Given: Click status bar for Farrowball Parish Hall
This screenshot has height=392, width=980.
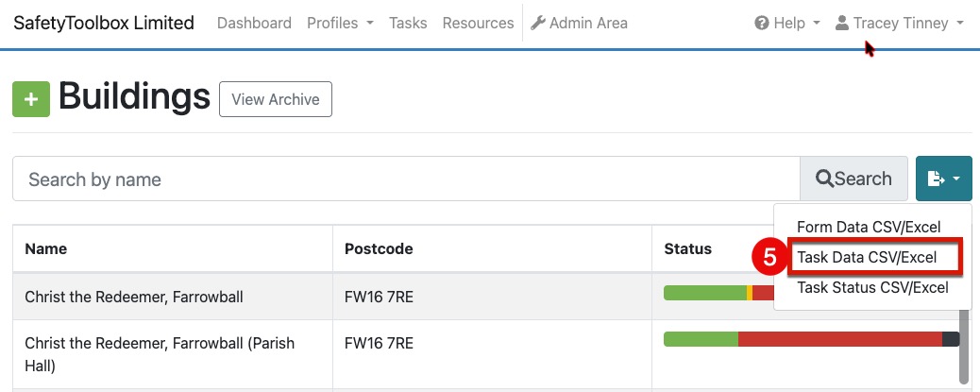Looking at the screenshot, I should tap(811, 339).
